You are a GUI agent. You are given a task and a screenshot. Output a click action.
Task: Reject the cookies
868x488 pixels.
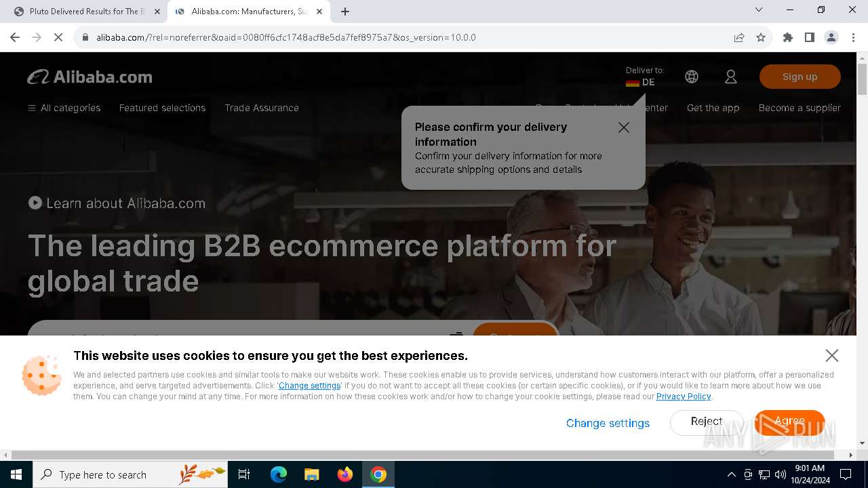click(707, 422)
